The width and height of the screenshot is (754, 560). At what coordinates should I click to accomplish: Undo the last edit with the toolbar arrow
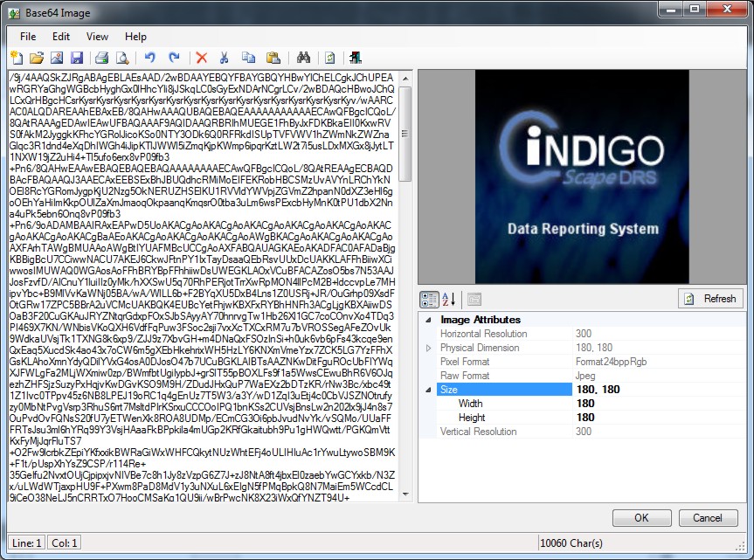[x=149, y=58]
